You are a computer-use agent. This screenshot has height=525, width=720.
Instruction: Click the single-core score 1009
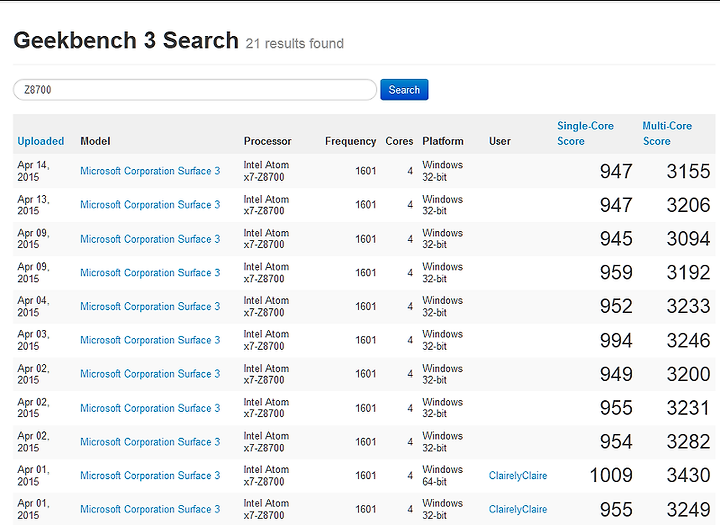pos(611,475)
